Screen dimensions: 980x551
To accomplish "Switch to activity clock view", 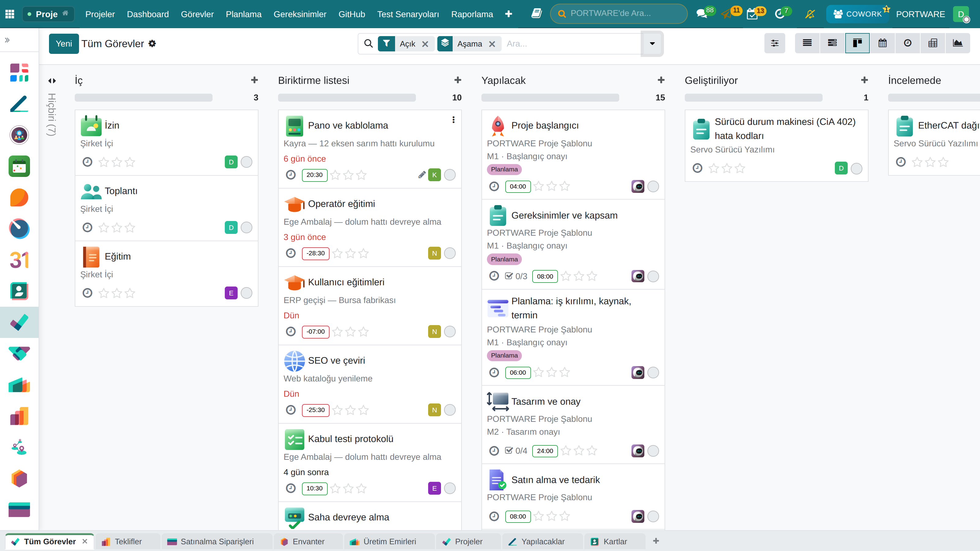I will pos(908,43).
